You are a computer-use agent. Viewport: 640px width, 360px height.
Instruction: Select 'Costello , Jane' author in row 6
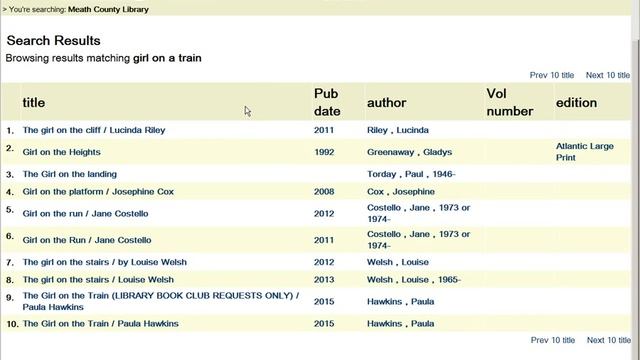click(419, 240)
